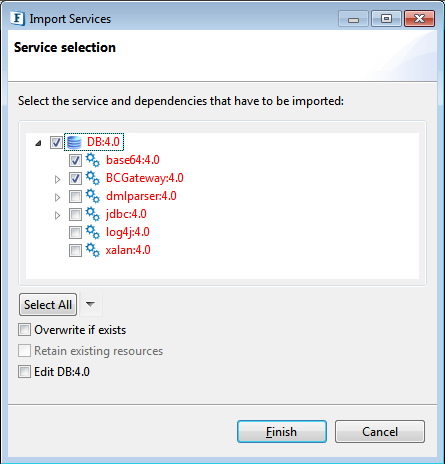The height and width of the screenshot is (464, 445).
Task: Select the xalan:4.0 tree label
Action: [x=128, y=250]
